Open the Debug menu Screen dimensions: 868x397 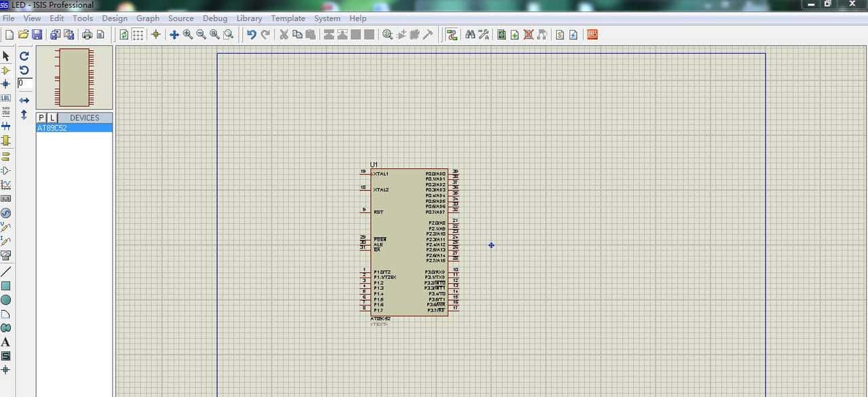pyautogui.click(x=215, y=18)
